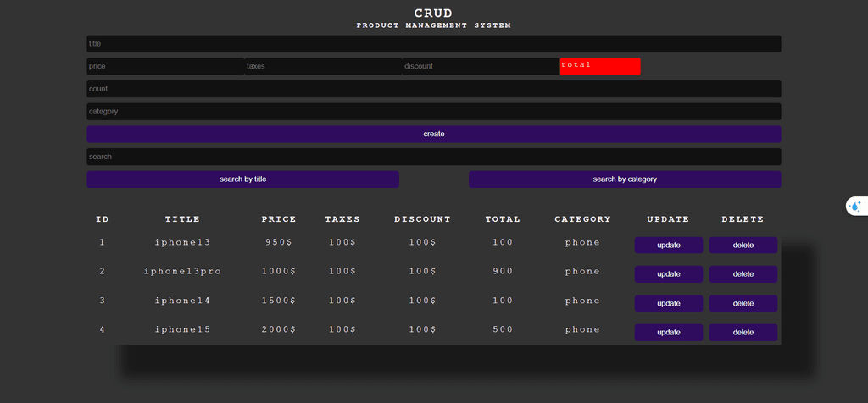Viewport: 868px width, 403px height.
Task: Focus the discount input field
Action: 481,66
